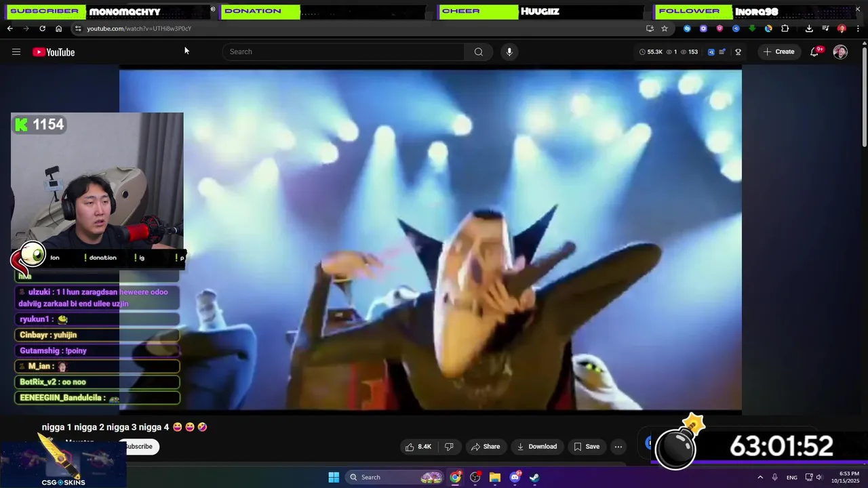Dislike the video
This screenshot has width=868, height=488.
[x=449, y=447]
